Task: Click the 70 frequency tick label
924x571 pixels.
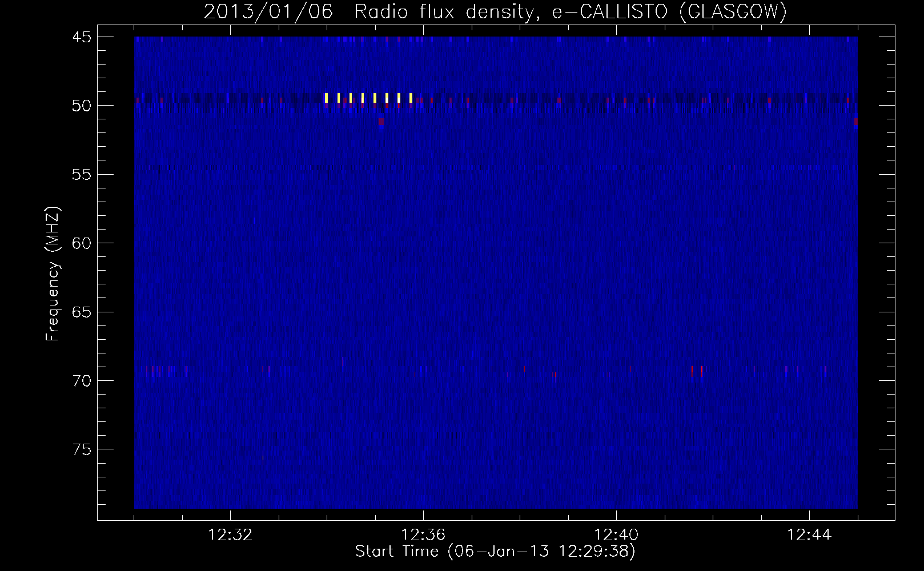Action: coord(82,381)
